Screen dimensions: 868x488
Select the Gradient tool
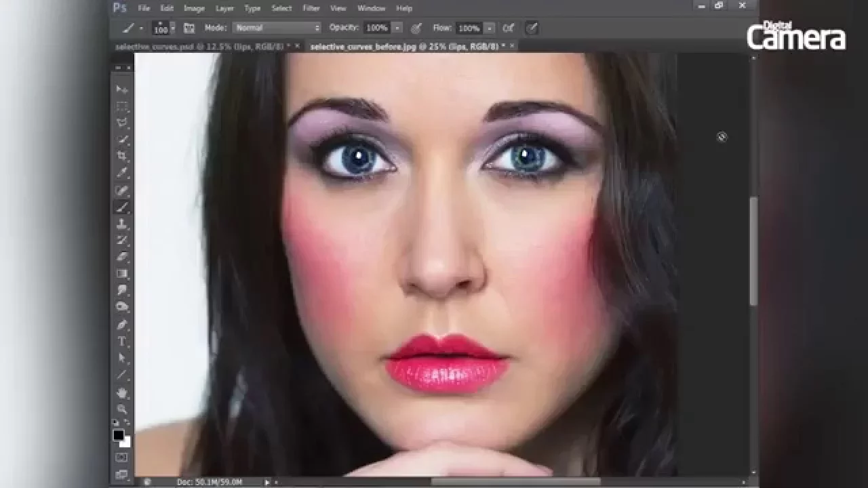[122, 274]
